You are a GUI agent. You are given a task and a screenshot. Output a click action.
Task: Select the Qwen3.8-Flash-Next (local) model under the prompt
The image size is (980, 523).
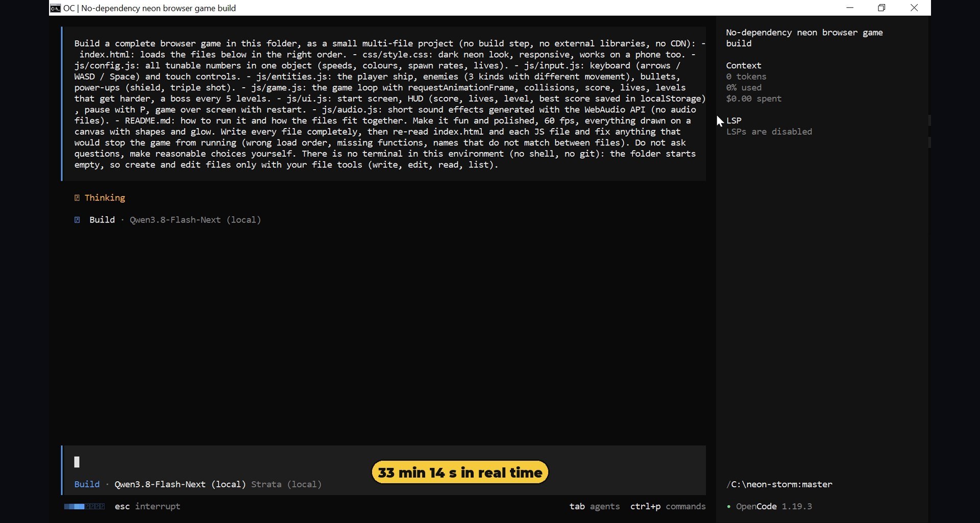pos(180,484)
